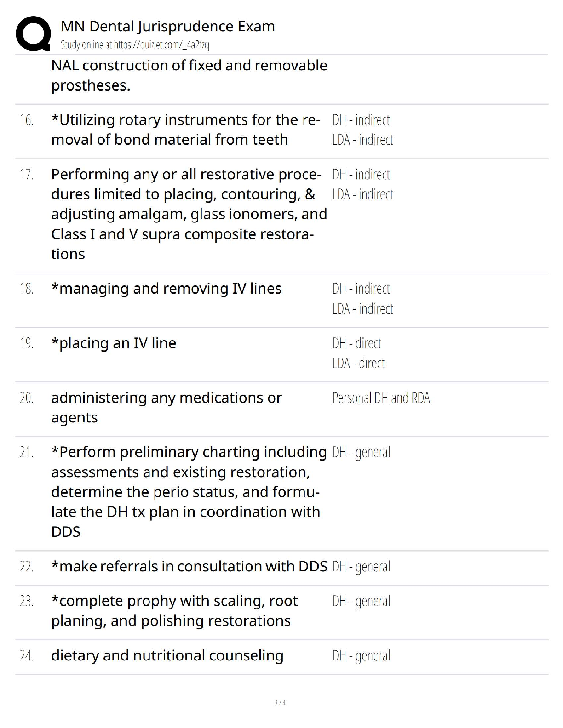Select item number 20
The image size is (563, 728).
coord(26,398)
